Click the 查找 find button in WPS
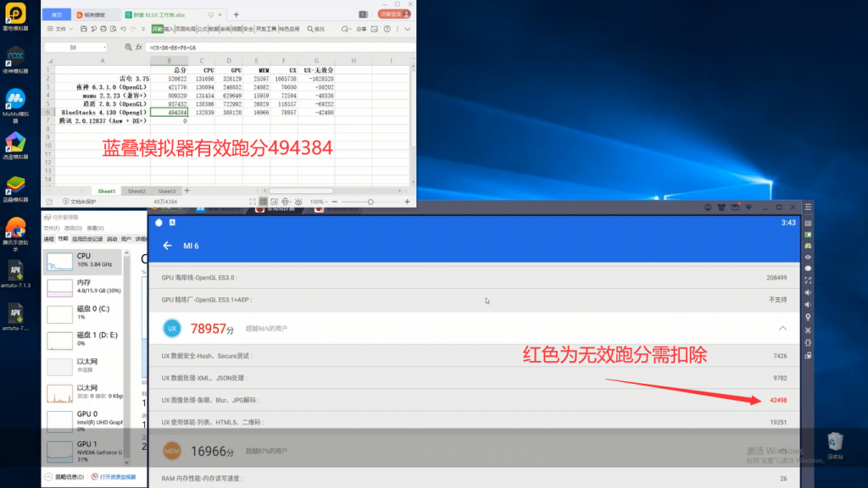This screenshot has height=488, width=868. [316, 29]
